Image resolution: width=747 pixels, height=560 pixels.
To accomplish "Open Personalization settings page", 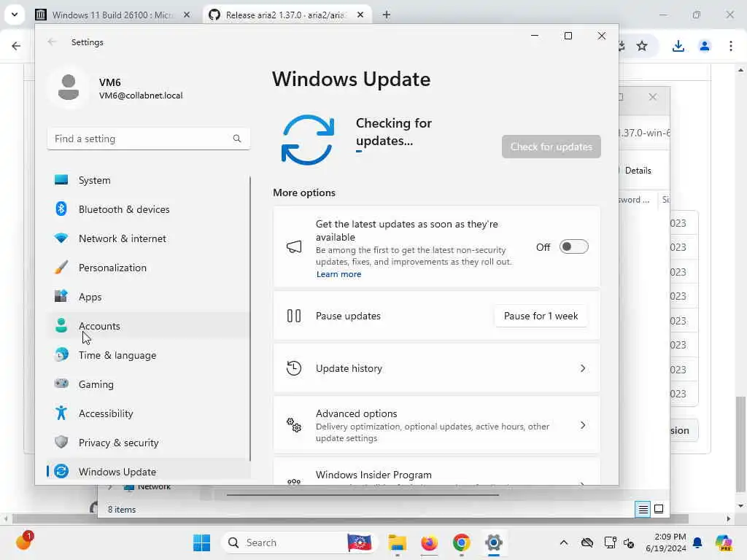I will [x=148, y=268].
